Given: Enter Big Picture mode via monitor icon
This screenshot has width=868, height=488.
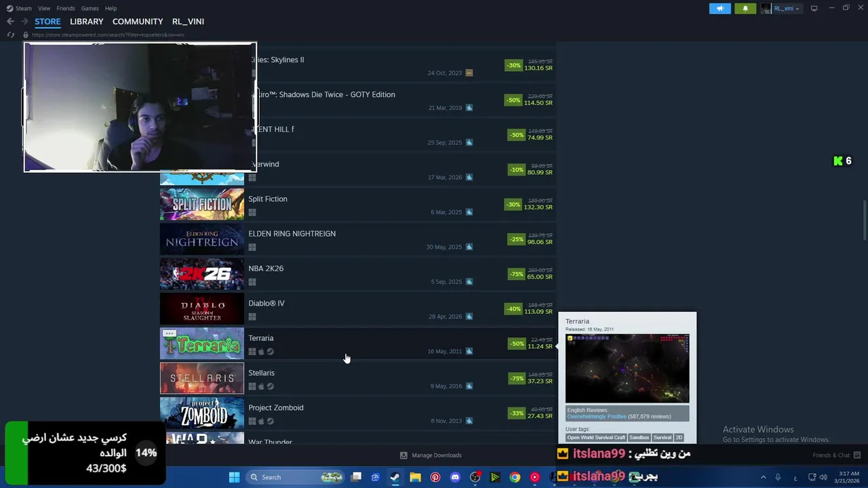Looking at the screenshot, I should pyautogui.click(x=814, y=8).
